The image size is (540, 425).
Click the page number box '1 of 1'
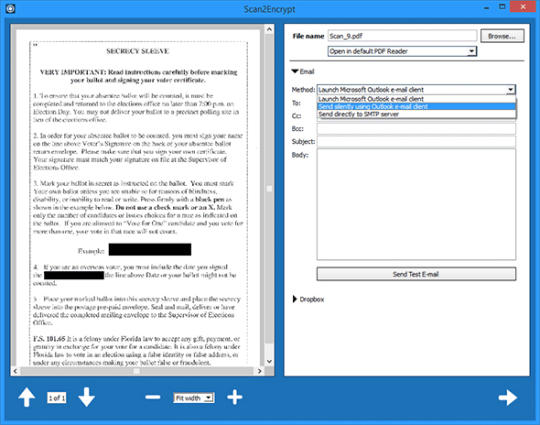(57, 398)
